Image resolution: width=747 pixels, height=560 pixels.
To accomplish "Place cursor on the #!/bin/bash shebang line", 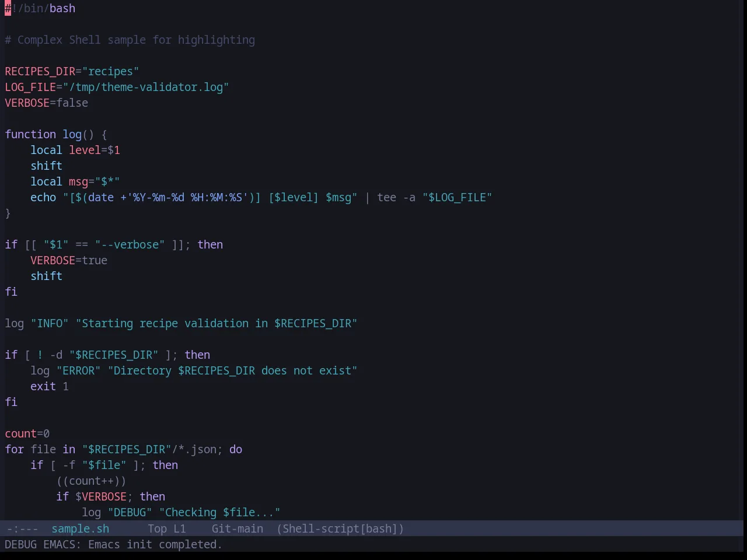I will tap(40, 8).
